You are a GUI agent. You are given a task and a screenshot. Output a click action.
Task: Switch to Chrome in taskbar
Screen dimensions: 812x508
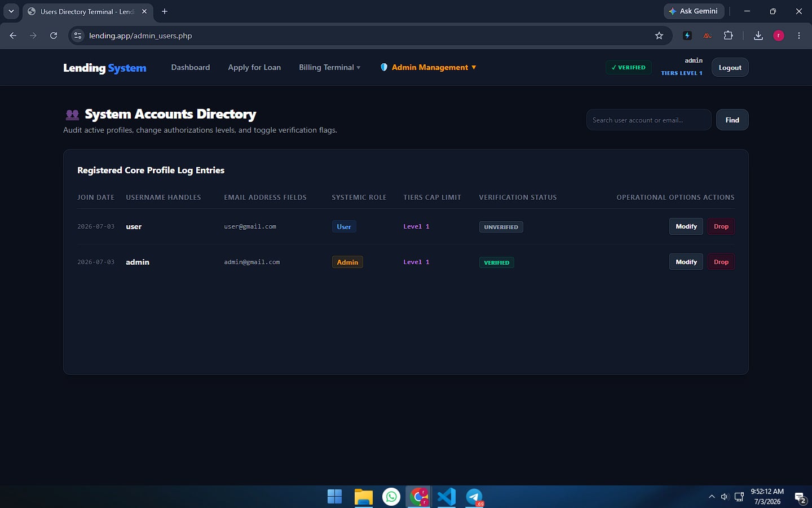coord(419,497)
